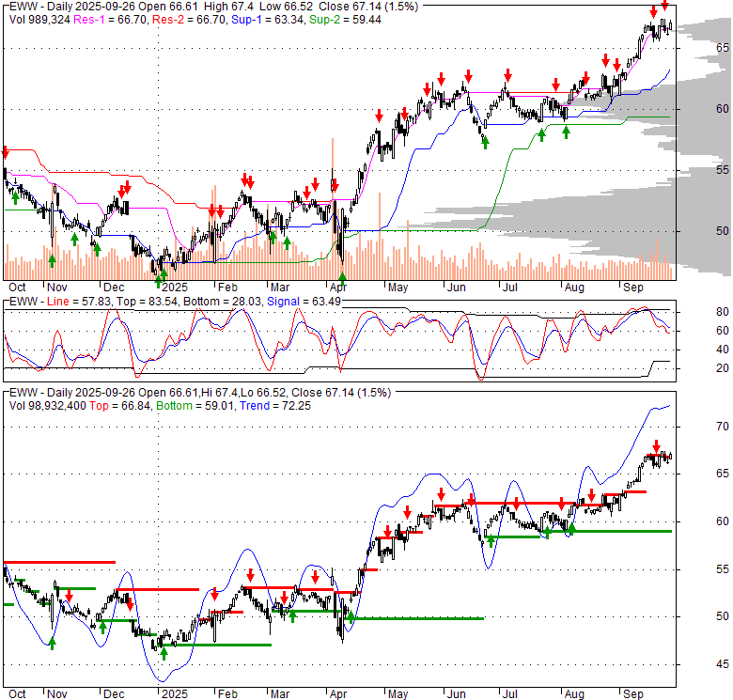Click the Trend = 72.25 label
The height and width of the screenshot is (700, 733).
[x=275, y=406]
